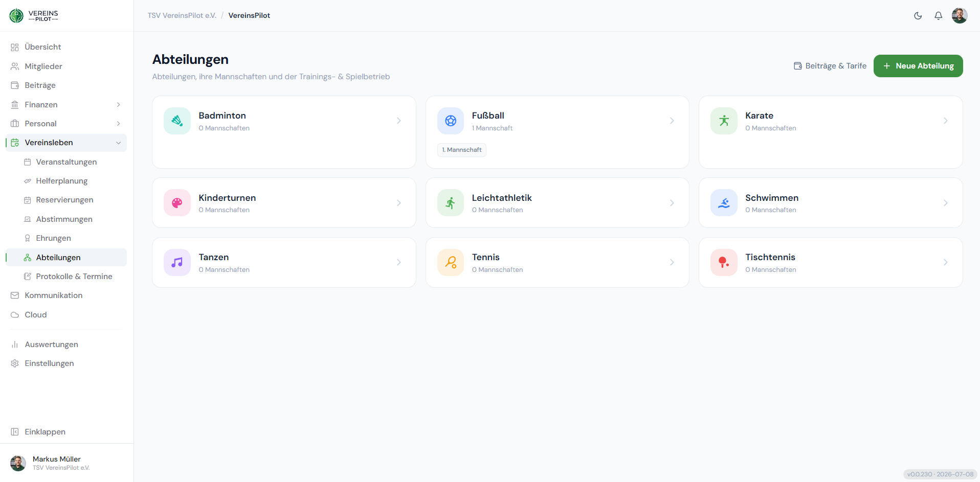This screenshot has height=482, width=980.
Task: Click the Einstellungen gear icon
Action: [15, 363]
